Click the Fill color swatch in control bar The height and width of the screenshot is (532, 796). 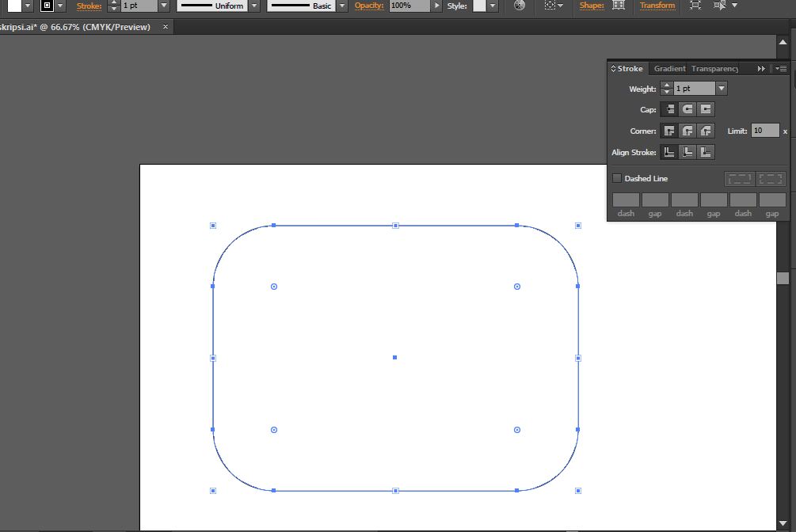pos(13,6)
